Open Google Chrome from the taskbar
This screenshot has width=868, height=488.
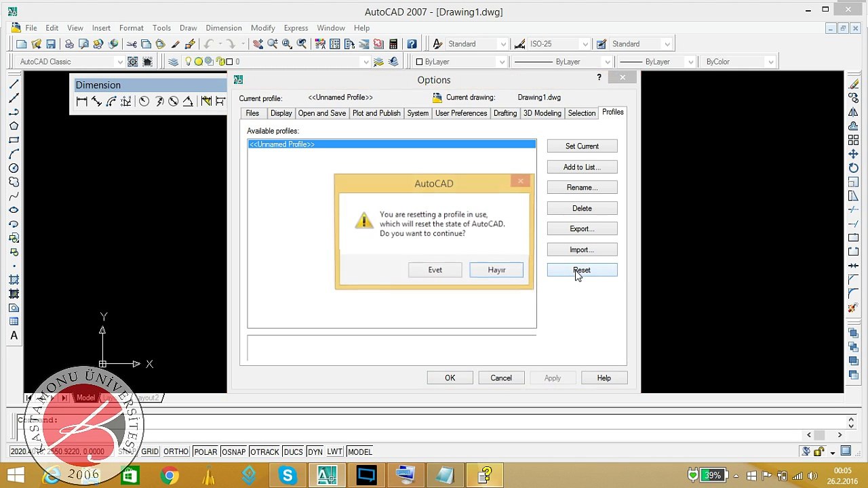click(x=170, y=475)
